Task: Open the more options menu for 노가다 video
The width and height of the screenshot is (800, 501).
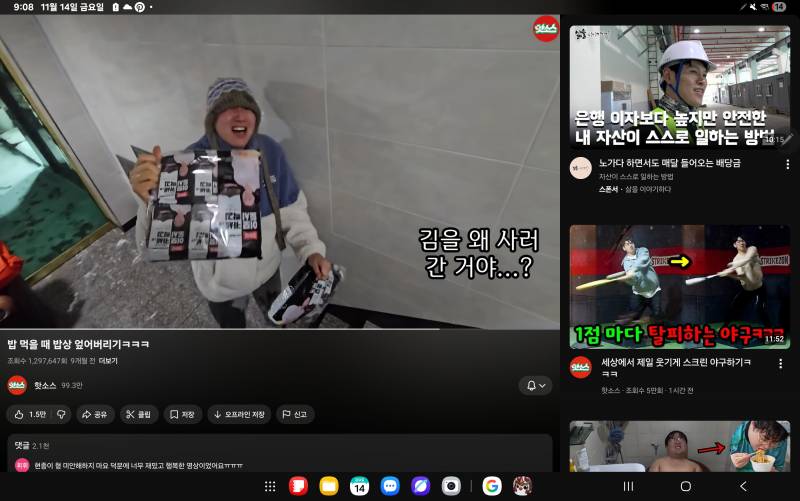Action: (x=788, y=164)
